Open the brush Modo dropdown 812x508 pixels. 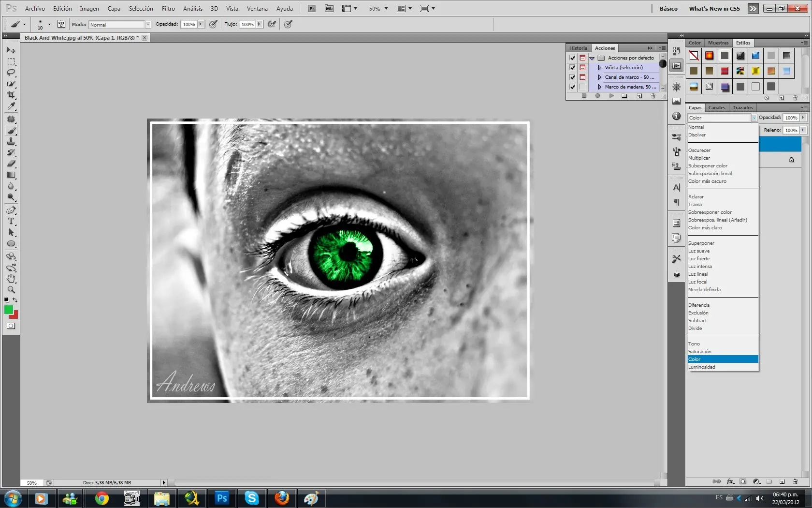pyautogui.click(x=120, y=25)
